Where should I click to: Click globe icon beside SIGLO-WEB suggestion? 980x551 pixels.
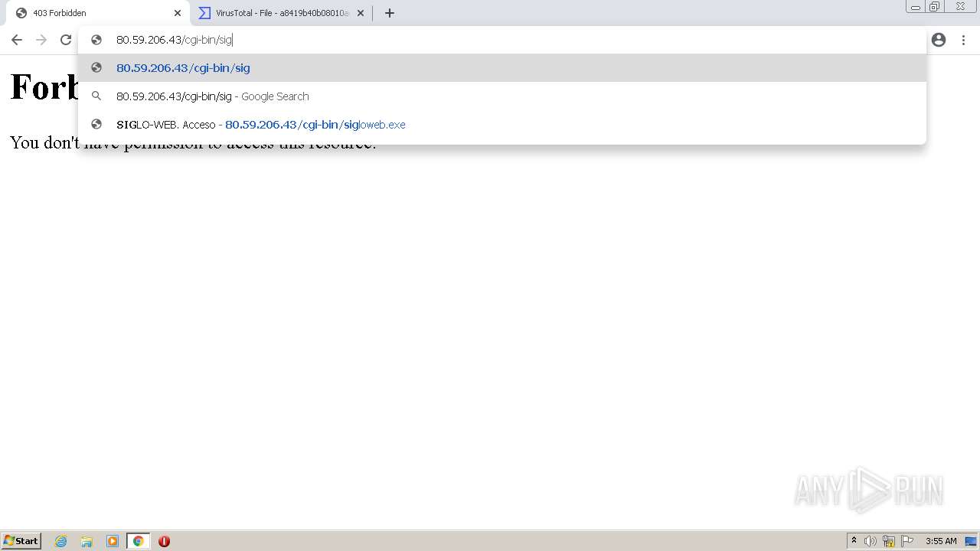point(96,125)
